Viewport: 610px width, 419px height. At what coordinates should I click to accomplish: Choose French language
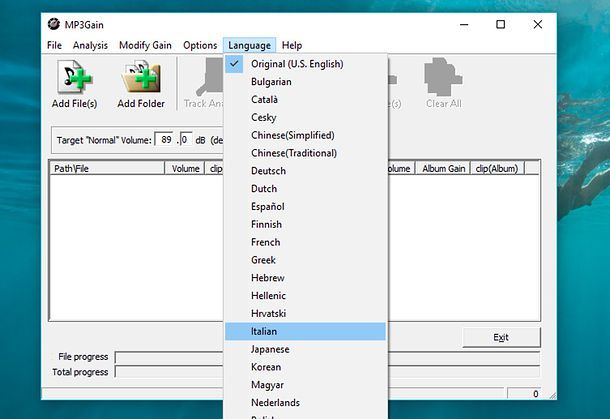click(x=305, y=242)
